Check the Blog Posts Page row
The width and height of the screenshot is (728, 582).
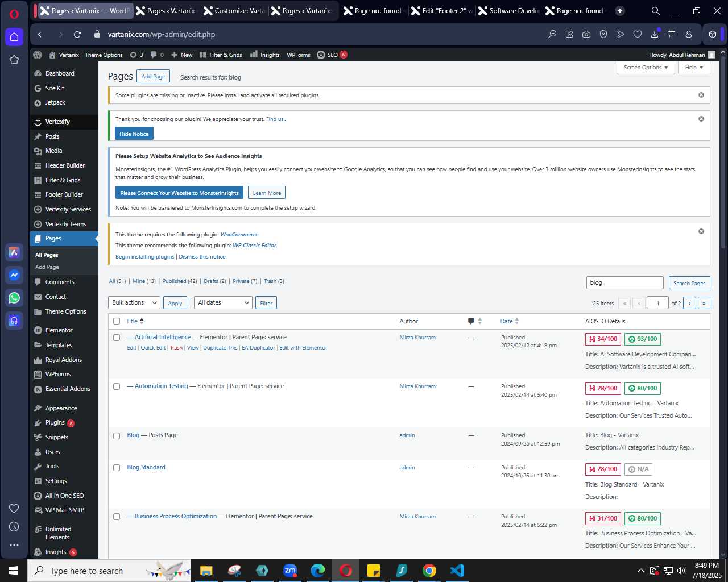click(117, 436)
